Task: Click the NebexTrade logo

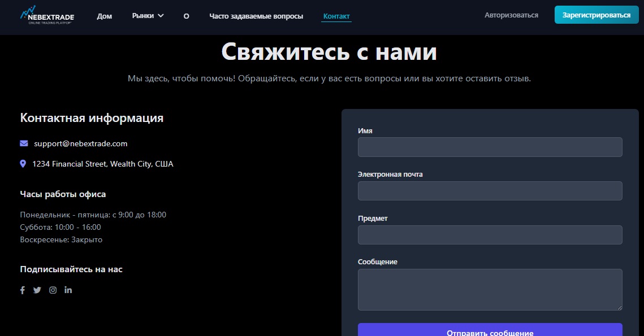Action: 47,15
